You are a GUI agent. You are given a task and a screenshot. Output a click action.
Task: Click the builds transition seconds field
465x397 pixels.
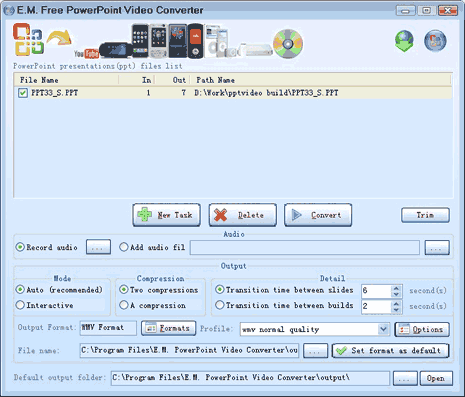pyautogui.click(x=377, y=306)
